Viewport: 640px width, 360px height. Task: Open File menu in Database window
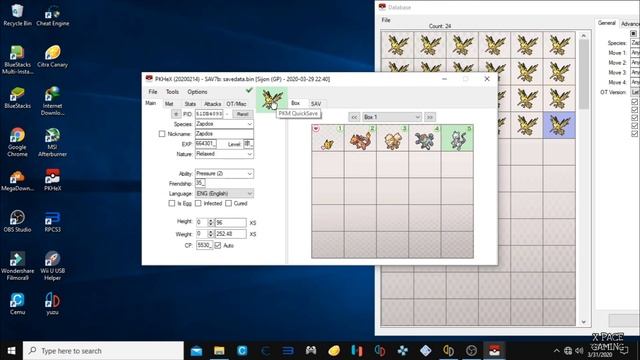(x=386, y=20)
